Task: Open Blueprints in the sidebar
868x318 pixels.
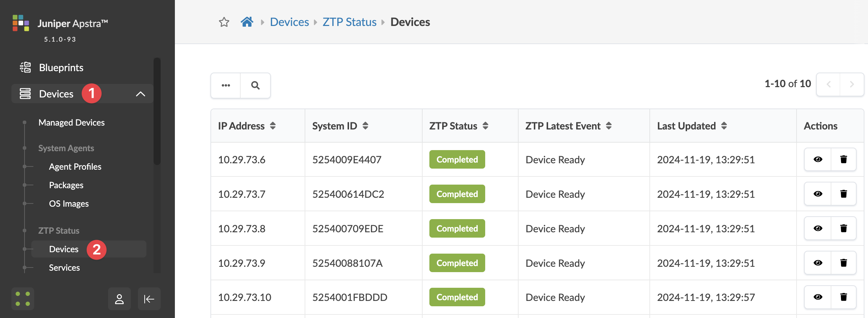Action: tap(61, 68)
